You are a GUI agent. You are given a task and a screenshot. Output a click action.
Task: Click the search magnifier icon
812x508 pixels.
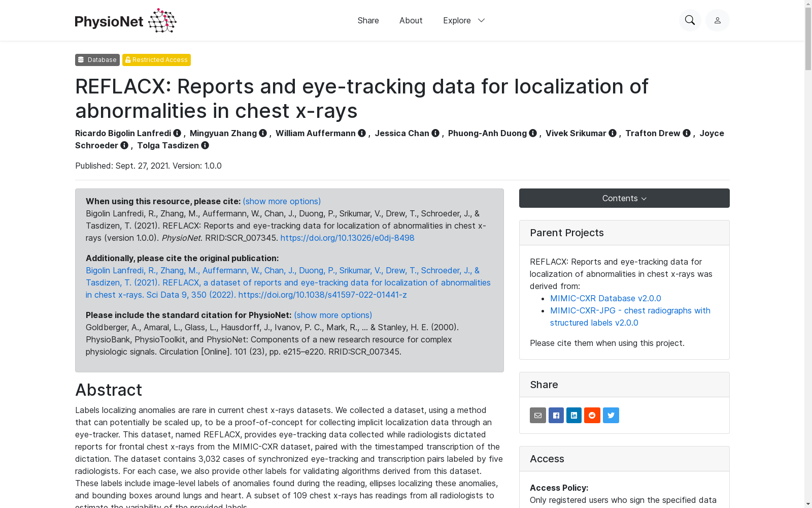click(x=690, y=20)
